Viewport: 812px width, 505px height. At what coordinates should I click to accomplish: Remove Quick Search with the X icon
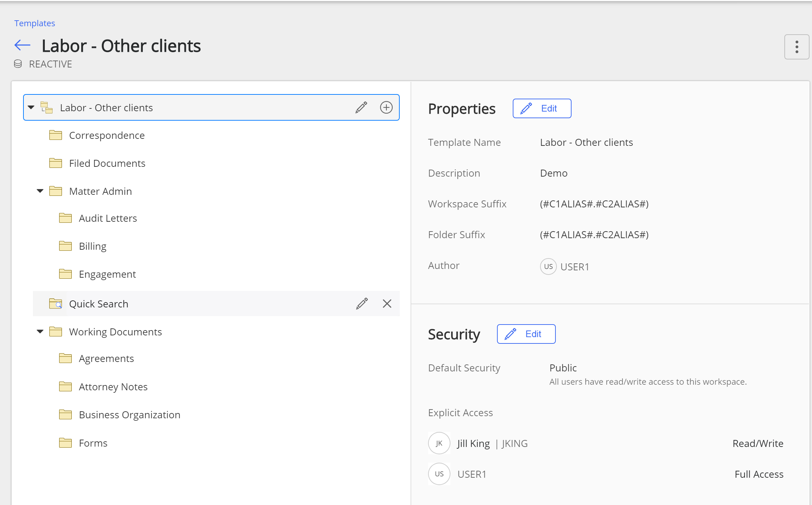coord(387,304)
